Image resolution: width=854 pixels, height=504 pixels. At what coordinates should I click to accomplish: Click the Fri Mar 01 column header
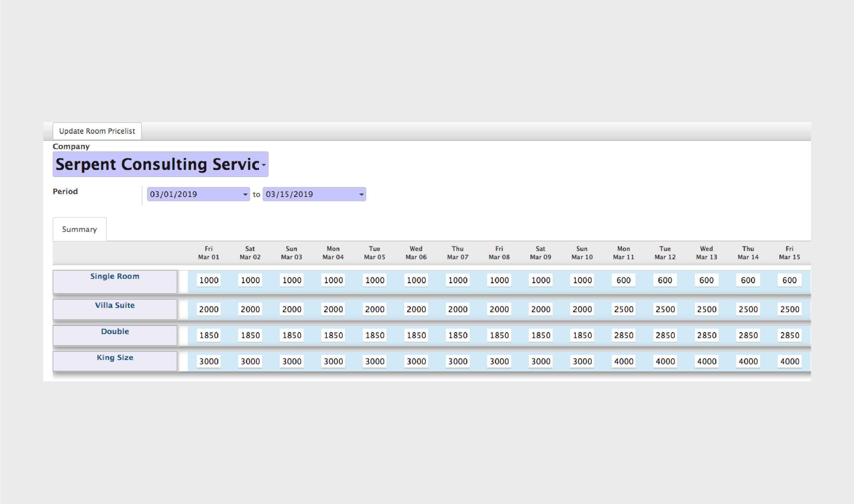click(209, 253)
